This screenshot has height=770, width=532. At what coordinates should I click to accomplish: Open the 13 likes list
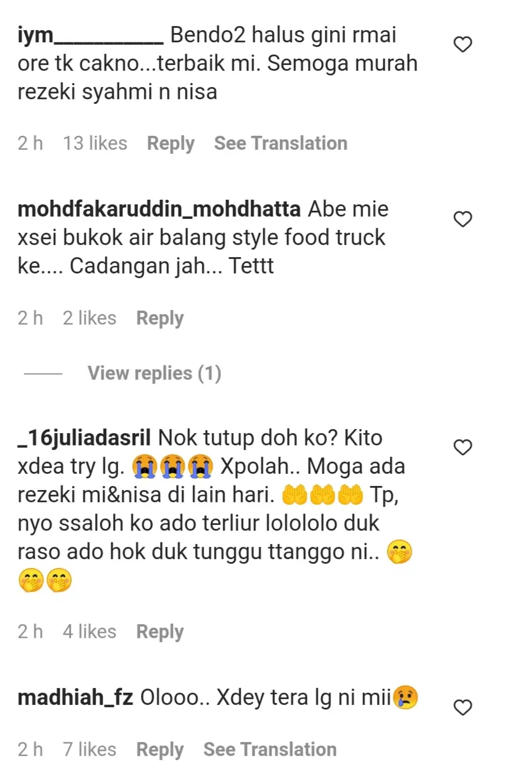[x=95, y=143]
